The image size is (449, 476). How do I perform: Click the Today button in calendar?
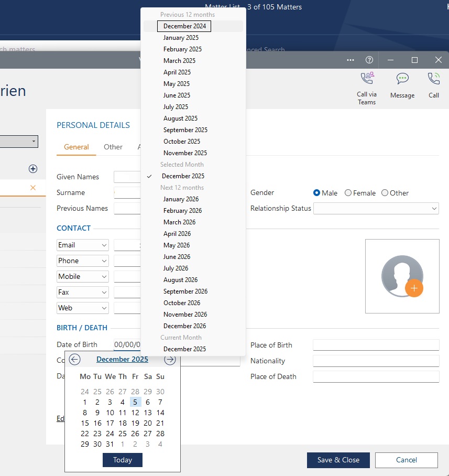point(123,460)
